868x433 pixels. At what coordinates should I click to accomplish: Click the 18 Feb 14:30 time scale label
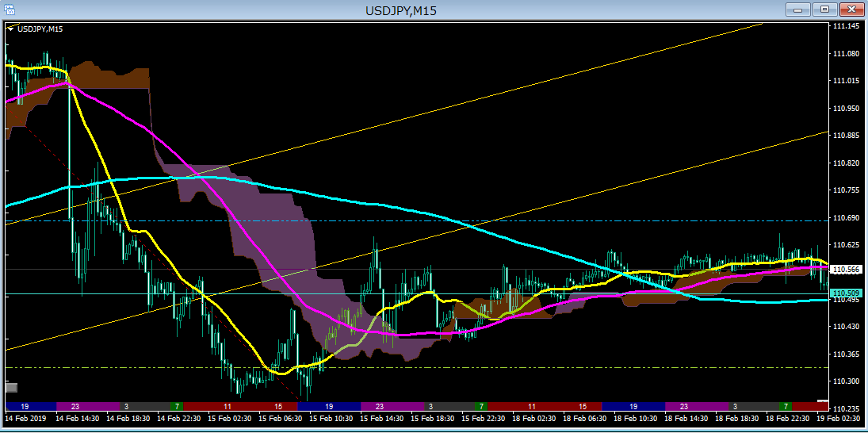tap(686, 419)
